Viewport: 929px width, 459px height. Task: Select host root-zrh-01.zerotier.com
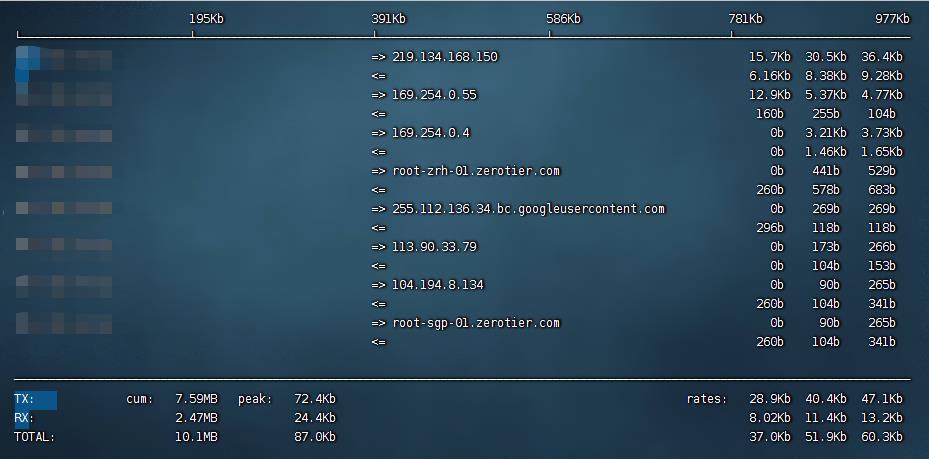point(476,171)
